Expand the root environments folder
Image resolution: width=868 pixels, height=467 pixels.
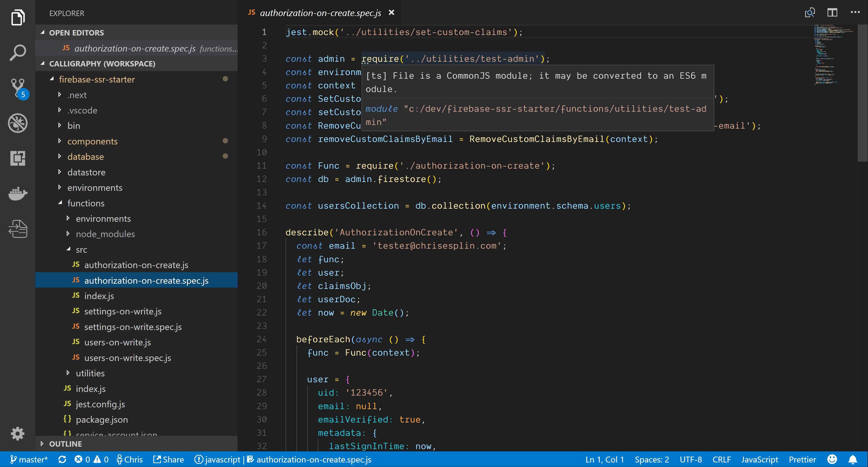(136, 188)
